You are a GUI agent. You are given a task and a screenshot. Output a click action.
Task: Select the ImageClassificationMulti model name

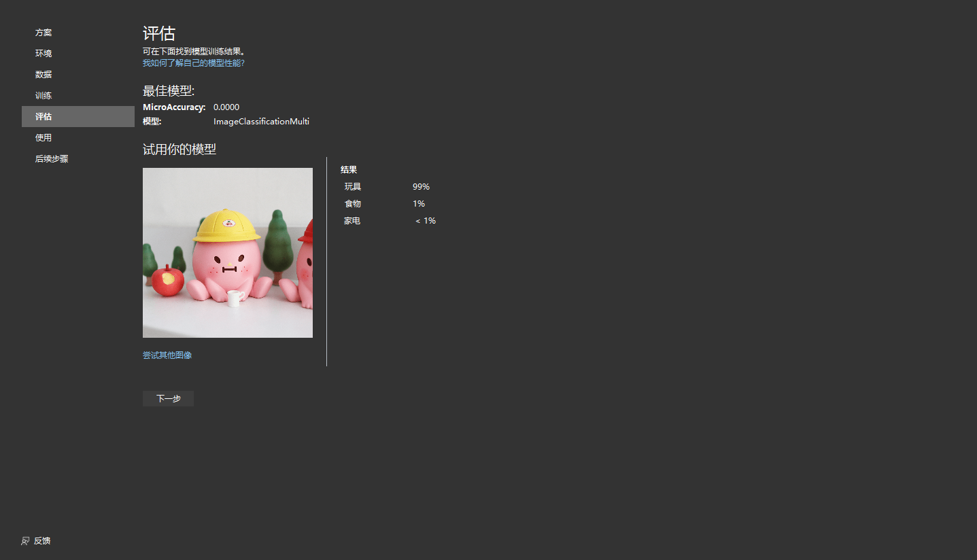point(261,122)
